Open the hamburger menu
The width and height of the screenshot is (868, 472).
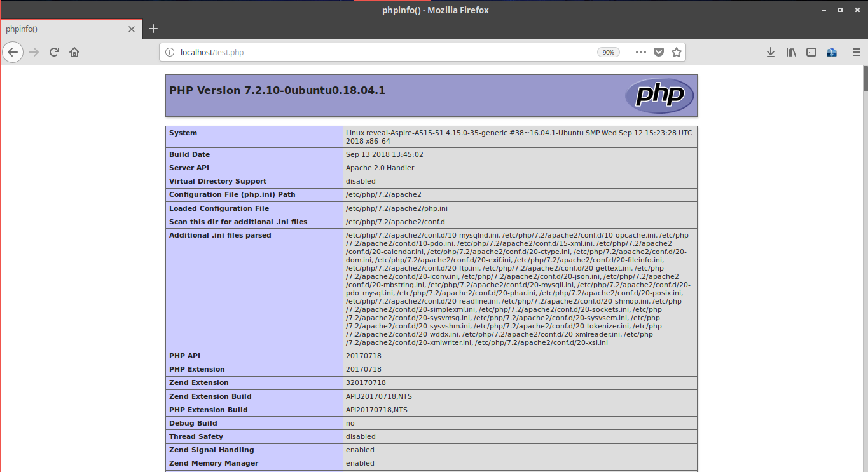tap(856, 52)
